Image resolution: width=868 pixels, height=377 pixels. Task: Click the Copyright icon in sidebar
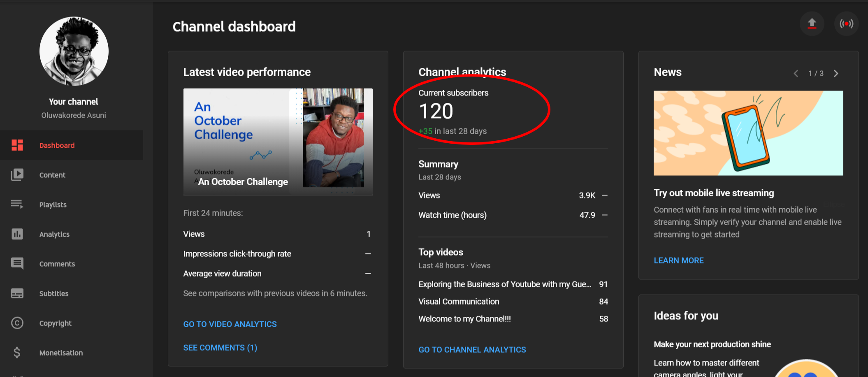click(x=17, y=323)
